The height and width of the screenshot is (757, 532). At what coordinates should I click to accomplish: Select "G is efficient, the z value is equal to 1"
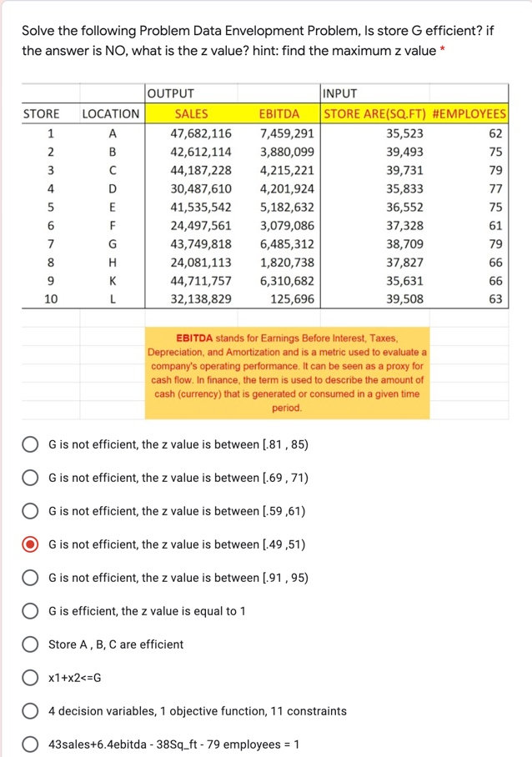click(x=30, y=611)
